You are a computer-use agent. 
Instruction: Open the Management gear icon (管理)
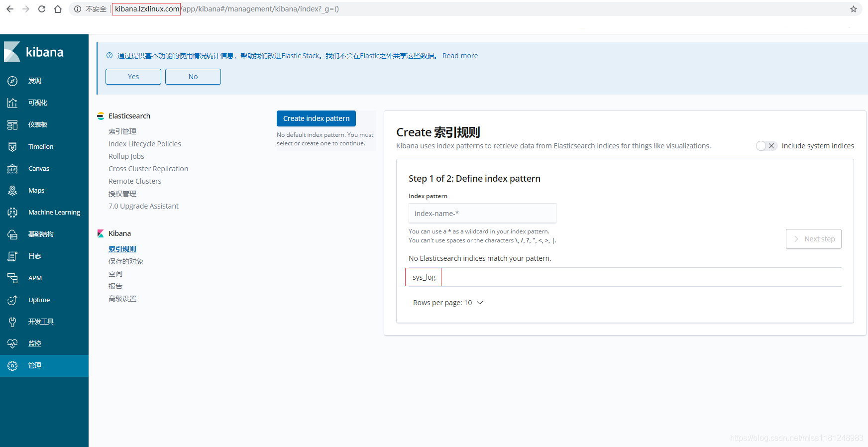point(12,365)
